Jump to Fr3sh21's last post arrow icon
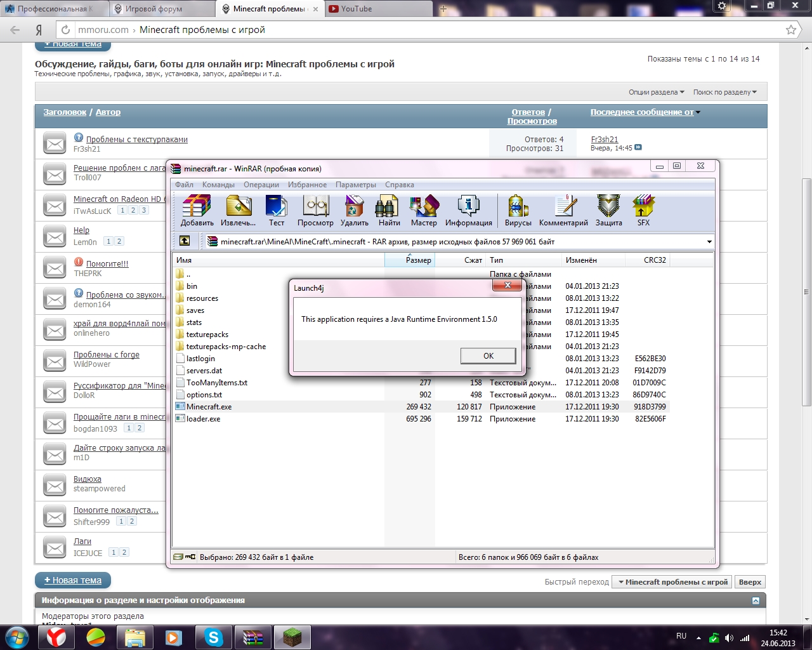This screenshot has height=650, width=812. pyautogui.click(x=638, y=148)
